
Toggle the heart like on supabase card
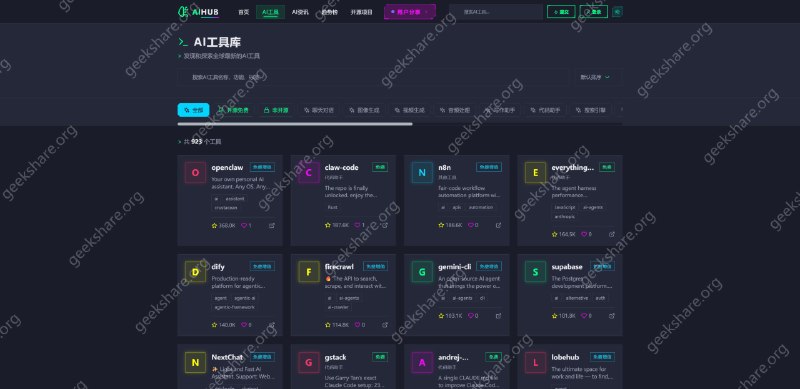(x=584, y=316)
